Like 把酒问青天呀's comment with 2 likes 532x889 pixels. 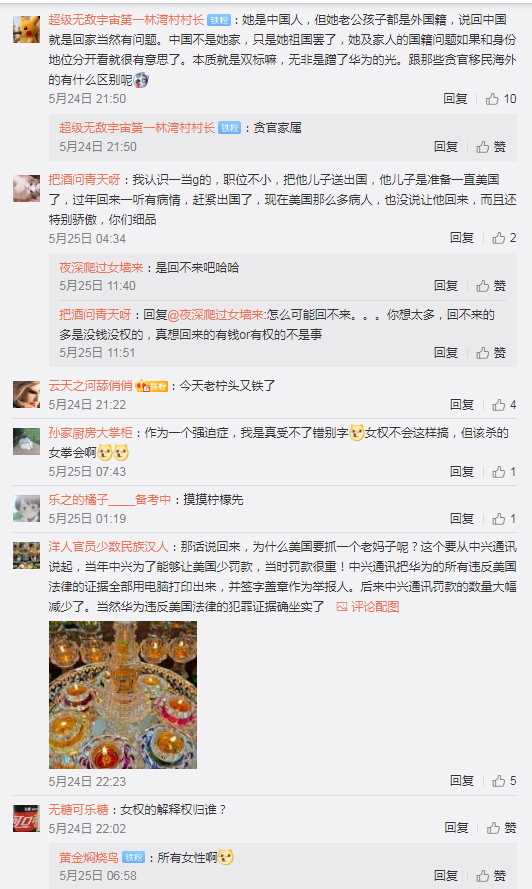coord(504,238)
